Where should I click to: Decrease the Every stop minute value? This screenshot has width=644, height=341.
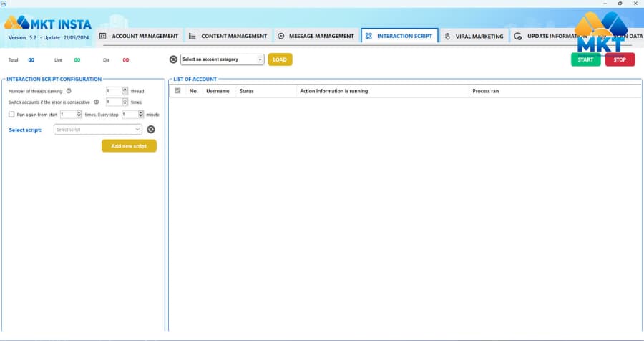click(141, 117)
